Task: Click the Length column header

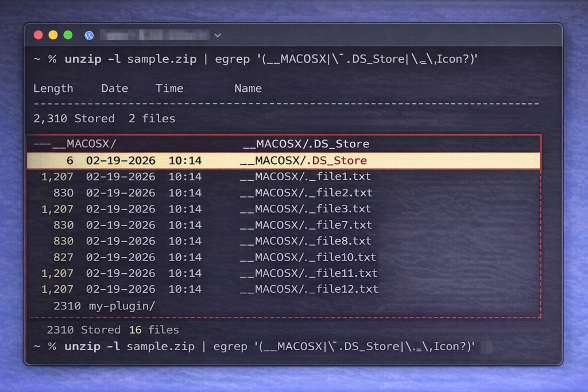Action: (53, 88)
